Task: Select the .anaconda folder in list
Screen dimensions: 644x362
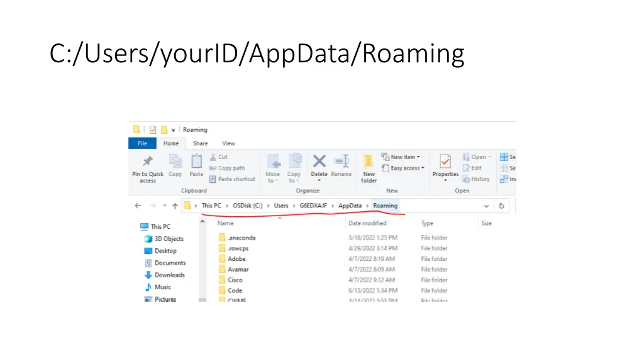Action: coord(241,238)
